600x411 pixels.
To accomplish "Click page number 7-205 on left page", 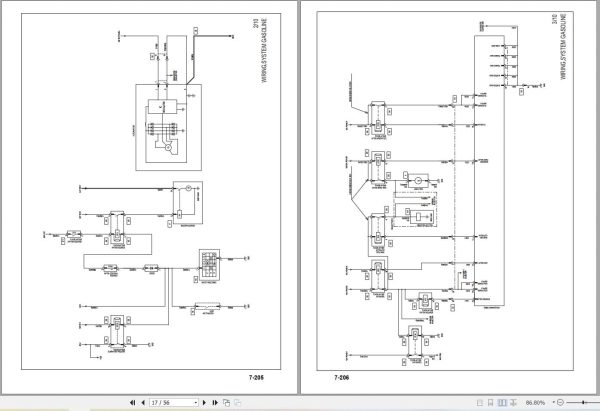I will coord(256,377).
